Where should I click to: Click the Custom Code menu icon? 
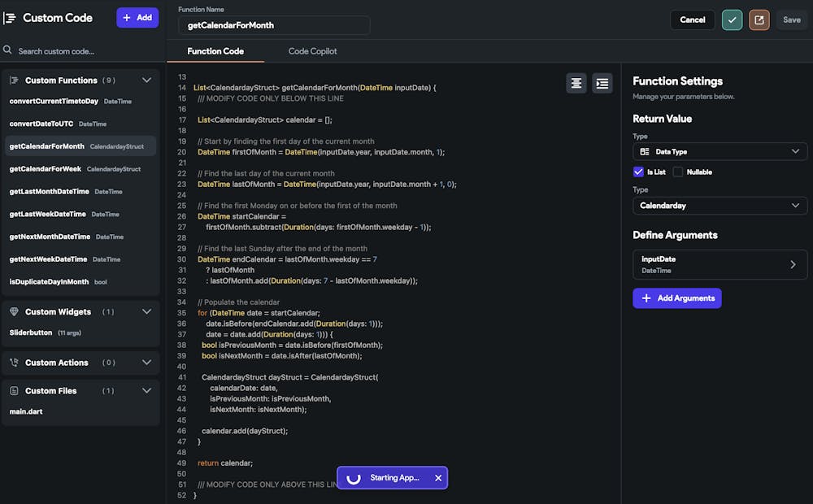(11, 18)
